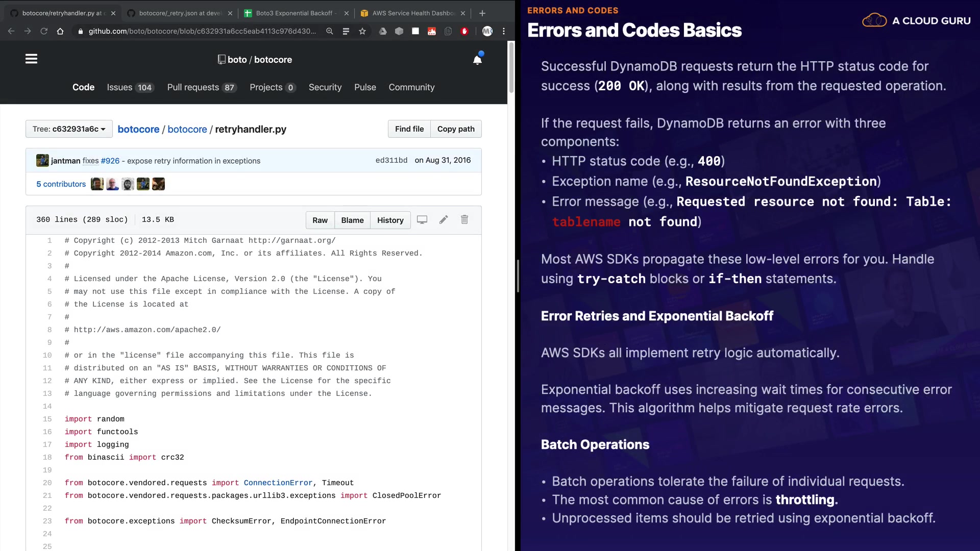The image size is (980, 551).
Task: Click the desktop open icon beside History
Action: click(422, 219)
